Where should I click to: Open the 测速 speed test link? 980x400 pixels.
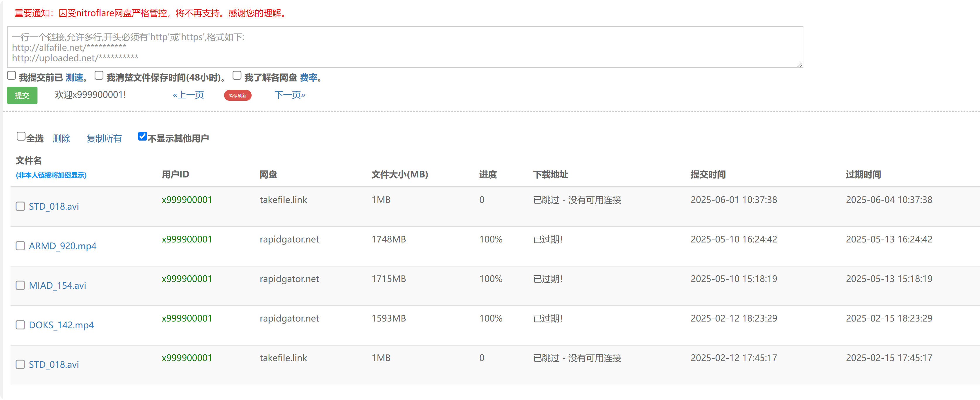74,78
